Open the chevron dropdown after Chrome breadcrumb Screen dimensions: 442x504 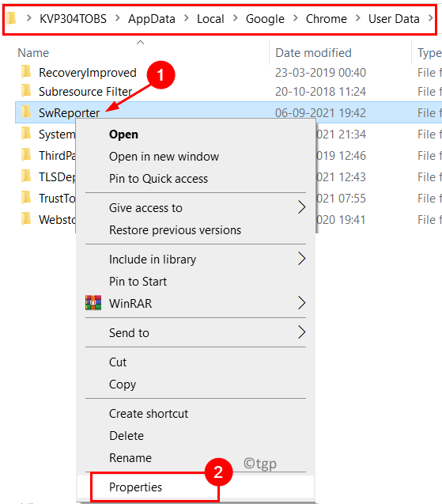pyautogui.click(x=358, y=18)
